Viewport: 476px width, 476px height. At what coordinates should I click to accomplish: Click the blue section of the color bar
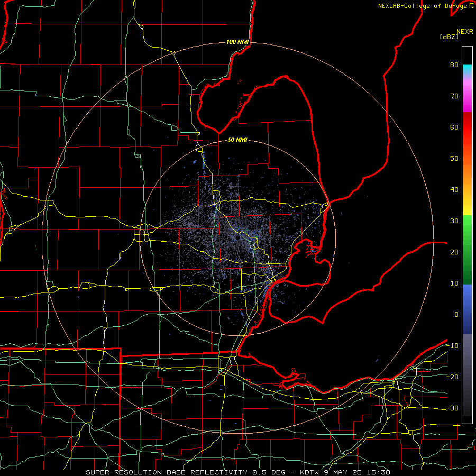click(467, 309)
